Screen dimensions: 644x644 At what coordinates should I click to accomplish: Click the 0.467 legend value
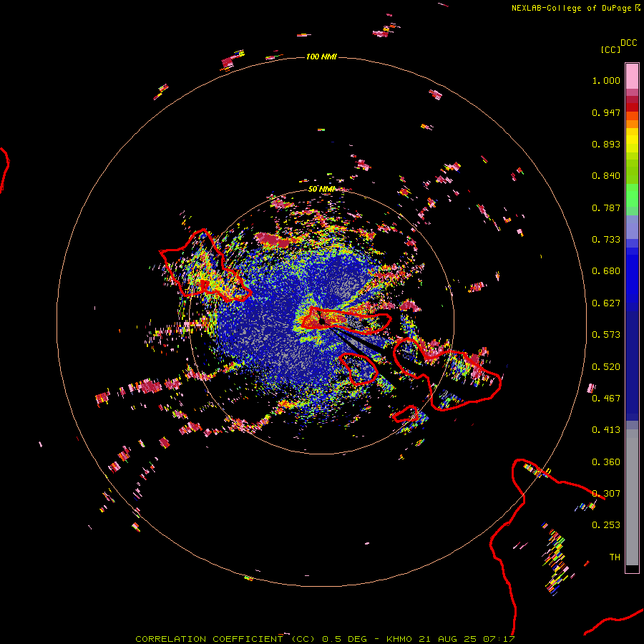coord(606,399)
